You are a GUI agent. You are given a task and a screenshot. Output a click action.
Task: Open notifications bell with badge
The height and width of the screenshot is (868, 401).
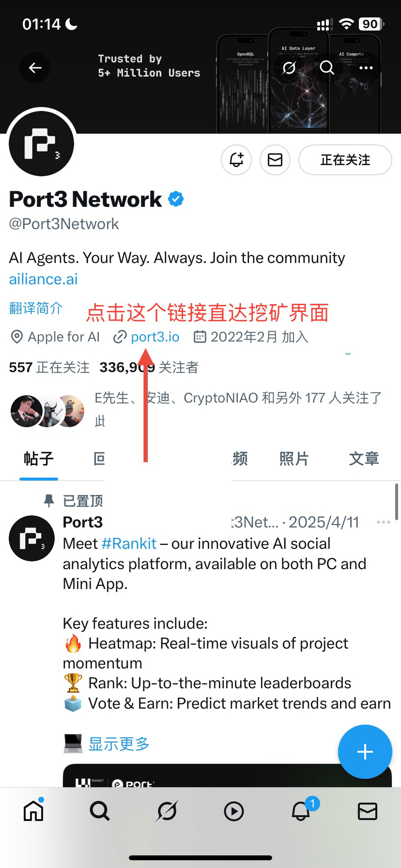click(x=301, y=810)
